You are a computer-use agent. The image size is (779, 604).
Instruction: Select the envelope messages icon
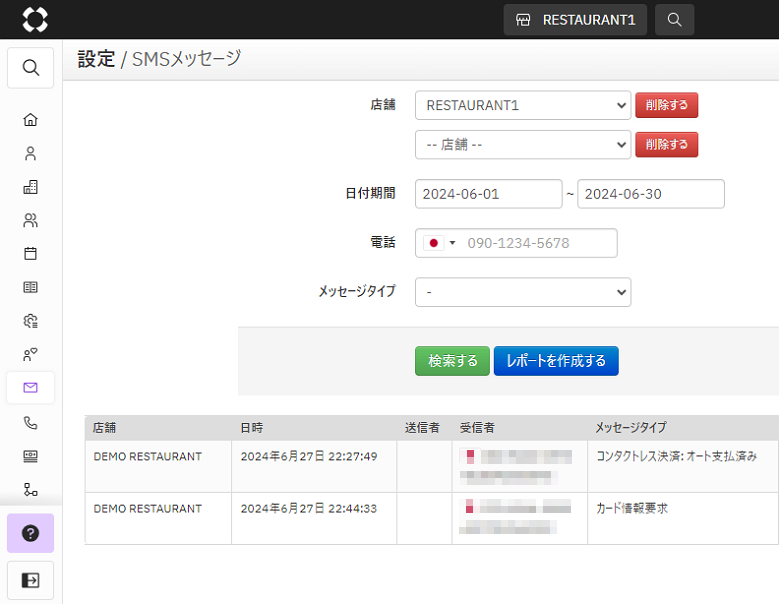tap(30, 388)
